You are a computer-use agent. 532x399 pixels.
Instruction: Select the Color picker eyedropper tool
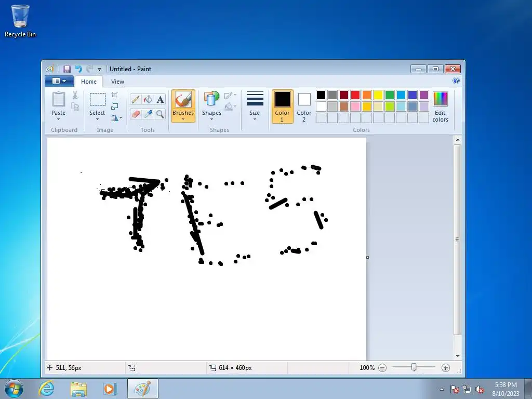click(148, 114)
